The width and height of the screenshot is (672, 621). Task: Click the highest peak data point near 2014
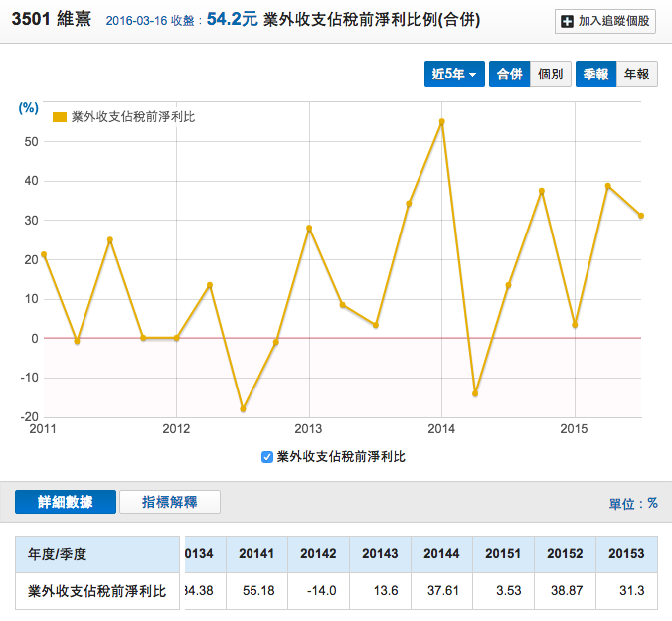pyautogui.click(x=441, y=122)
